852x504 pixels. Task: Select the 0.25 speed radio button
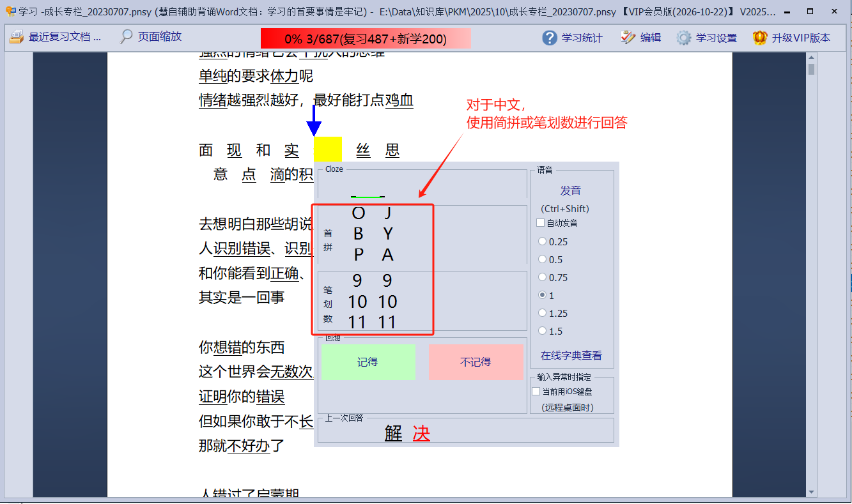click(x=543, y=241)
